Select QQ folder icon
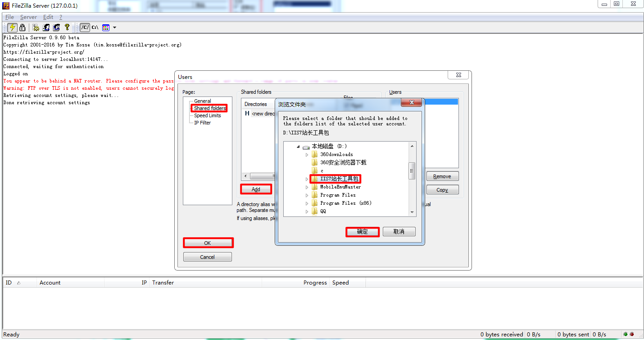644x340 pixels. click(315, 211)
